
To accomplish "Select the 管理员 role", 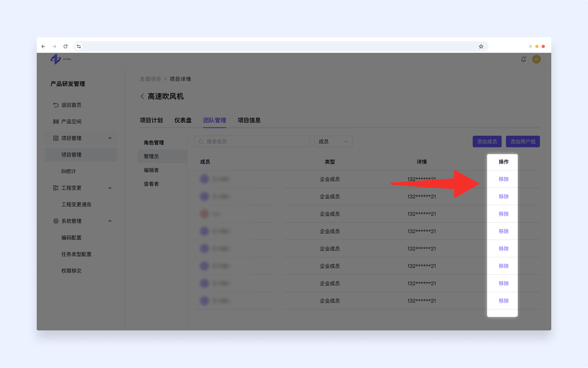I will pyautogui.click(x=163, y=156).
